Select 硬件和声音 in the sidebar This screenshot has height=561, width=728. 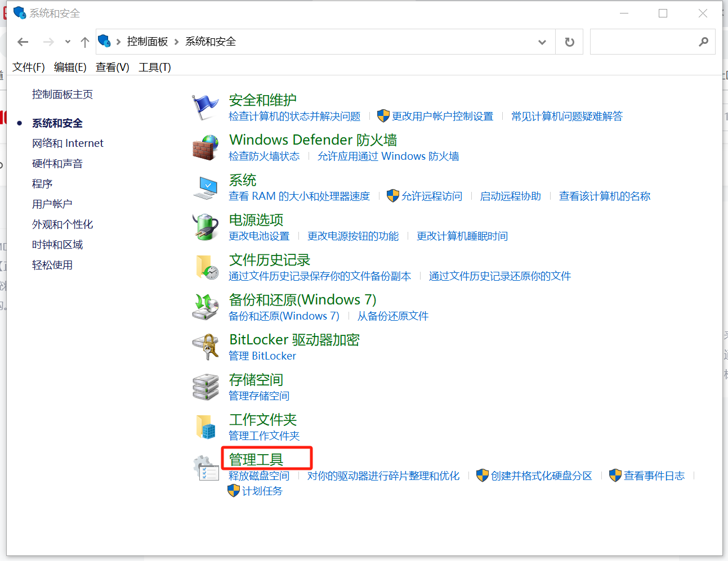pyautogui.click(x=57, y=164)
